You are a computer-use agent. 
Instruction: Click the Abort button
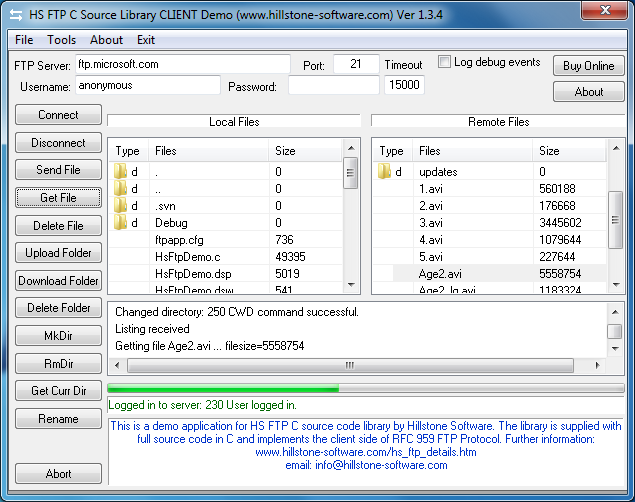(x=58, y=474)
